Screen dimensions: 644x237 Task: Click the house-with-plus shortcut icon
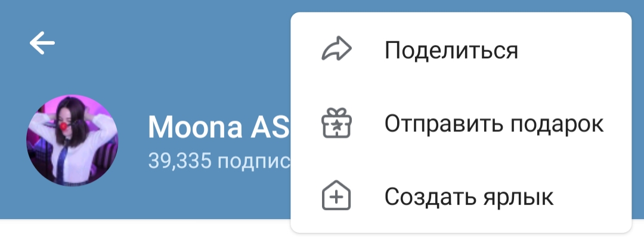point(336,195)
